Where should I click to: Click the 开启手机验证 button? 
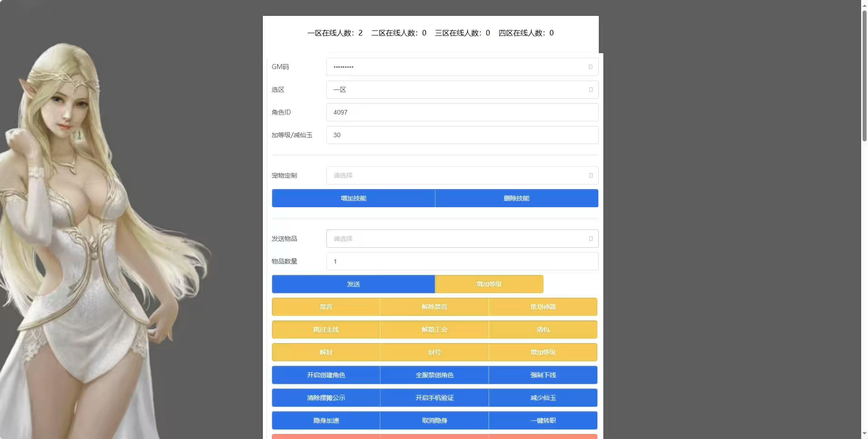434,398
